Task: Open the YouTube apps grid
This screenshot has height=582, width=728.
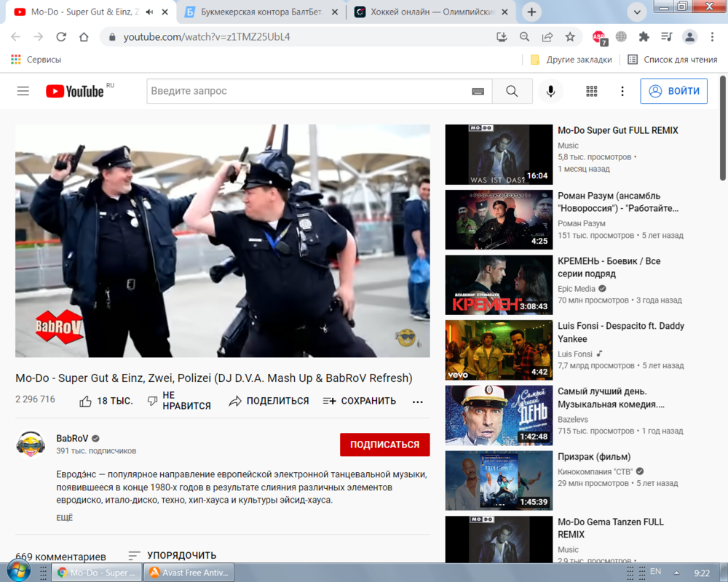Action: (x=591, y=91)
